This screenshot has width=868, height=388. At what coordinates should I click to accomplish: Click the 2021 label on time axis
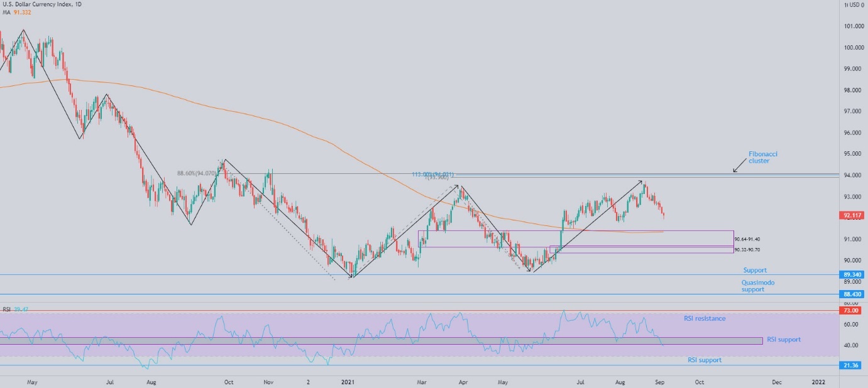click(347, 382)
